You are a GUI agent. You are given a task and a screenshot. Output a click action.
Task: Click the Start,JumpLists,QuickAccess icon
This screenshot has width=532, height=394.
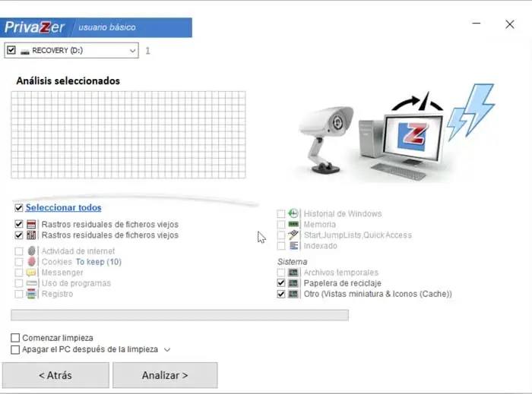point(293,235)
